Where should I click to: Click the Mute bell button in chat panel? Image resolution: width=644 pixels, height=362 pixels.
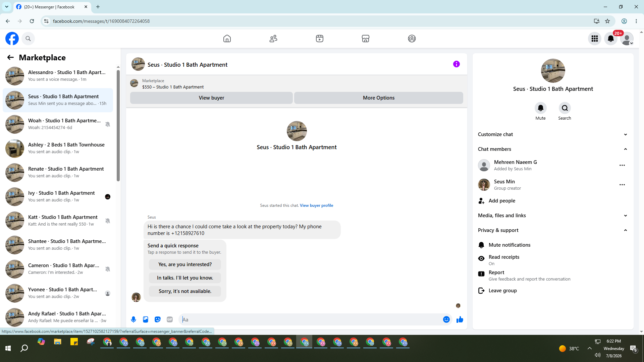tap(541, 108)
